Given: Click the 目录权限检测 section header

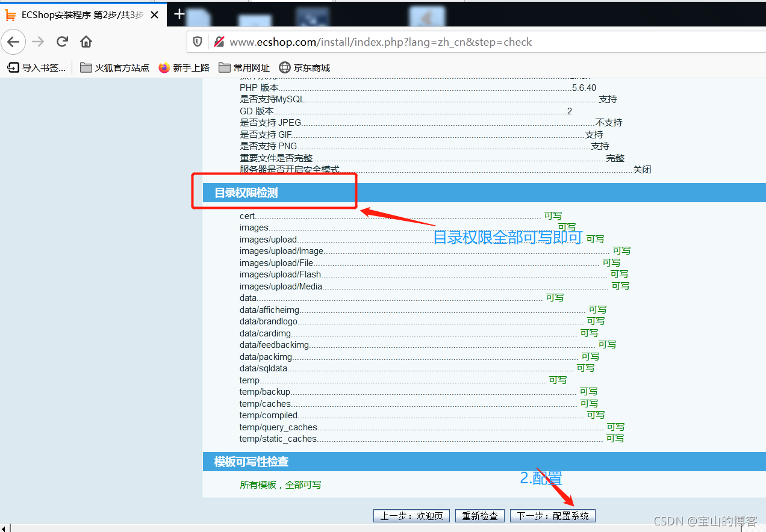Looking at the screenshot, I should click(246, 193).
